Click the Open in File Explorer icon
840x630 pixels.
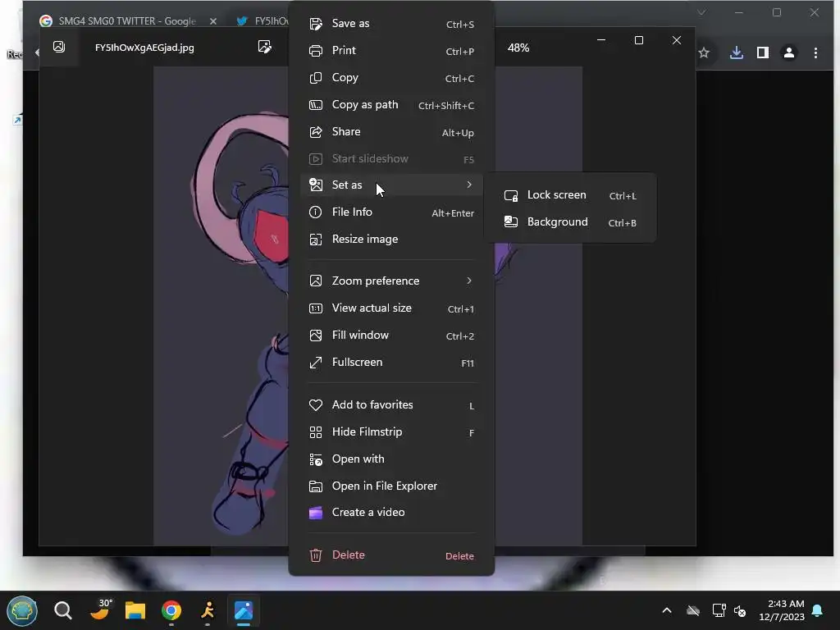(x=316, y=486)
